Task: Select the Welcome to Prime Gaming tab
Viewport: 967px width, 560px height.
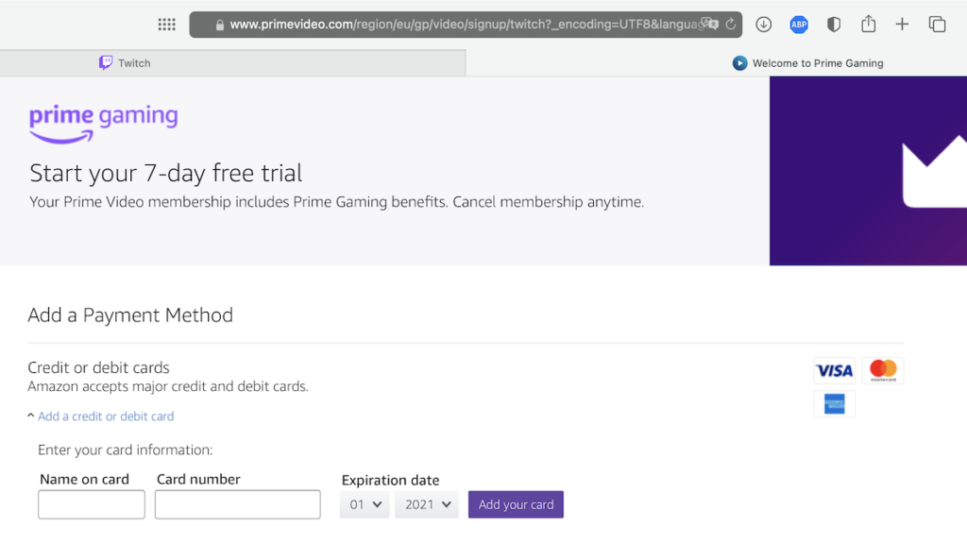Action: [808, 63]
